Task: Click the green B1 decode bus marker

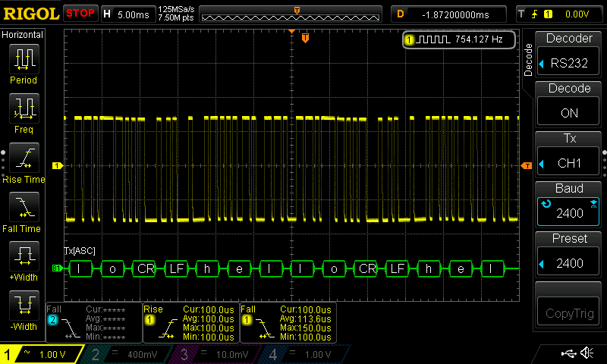Action: [57, 268]
